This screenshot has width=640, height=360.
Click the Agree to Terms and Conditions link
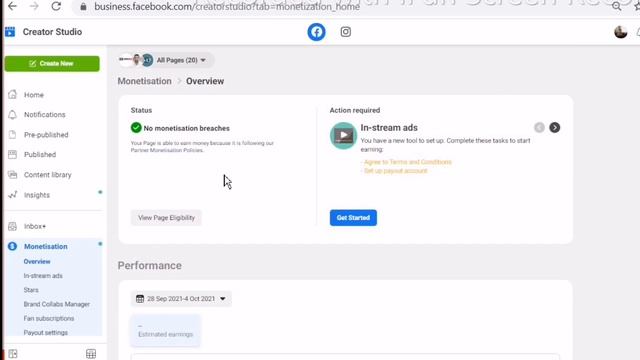pos(408,162)
